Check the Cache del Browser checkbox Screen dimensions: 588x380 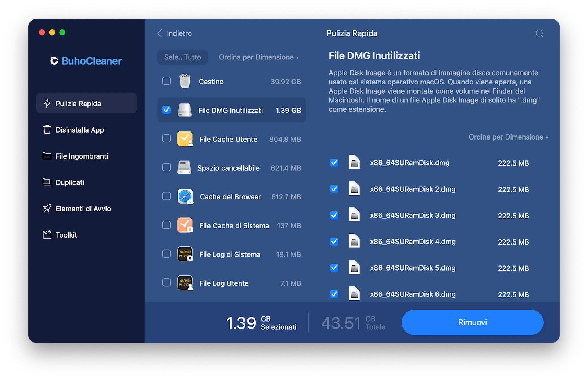click(x=166, y=196)
